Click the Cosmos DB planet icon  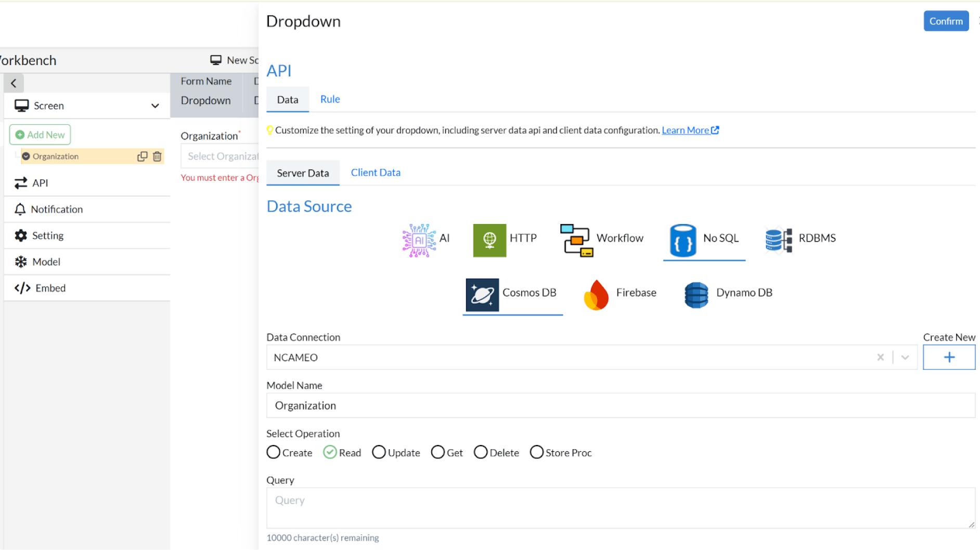click(x=482, y=295)
